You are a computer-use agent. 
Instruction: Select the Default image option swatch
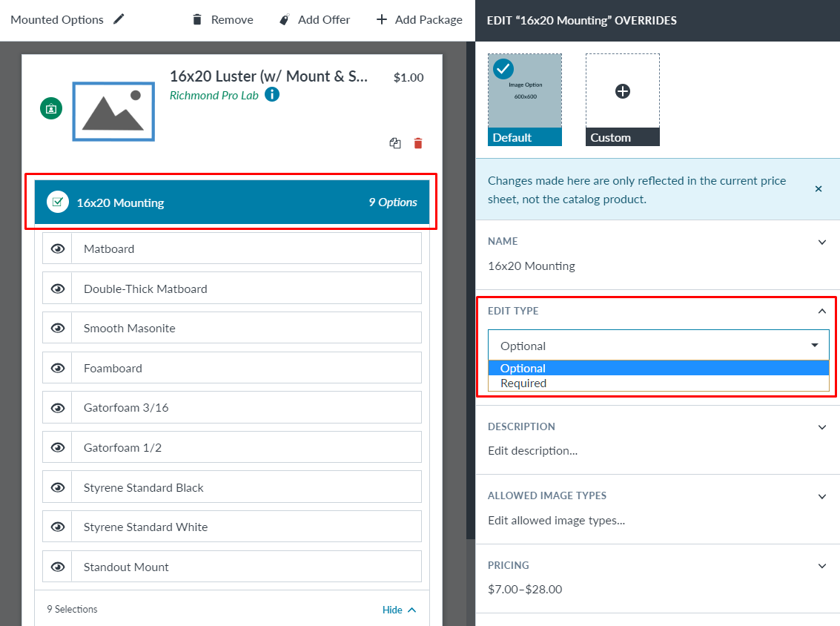(525, 99)
